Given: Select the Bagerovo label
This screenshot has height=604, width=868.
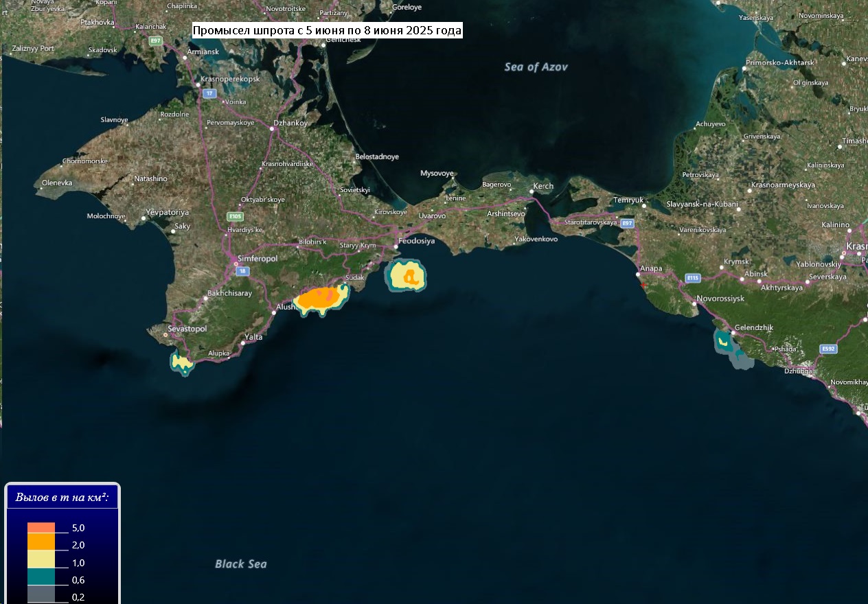Looking at the screenshot, I should point(496,185).
